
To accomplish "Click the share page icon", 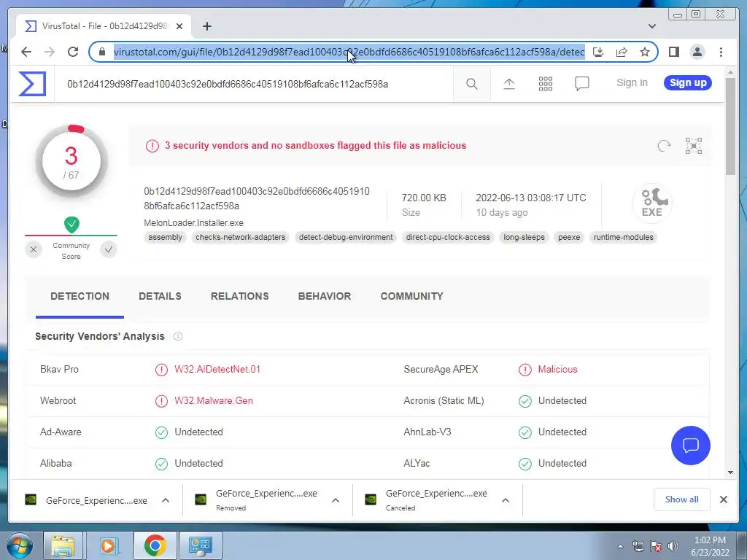I will click(622, 52).
